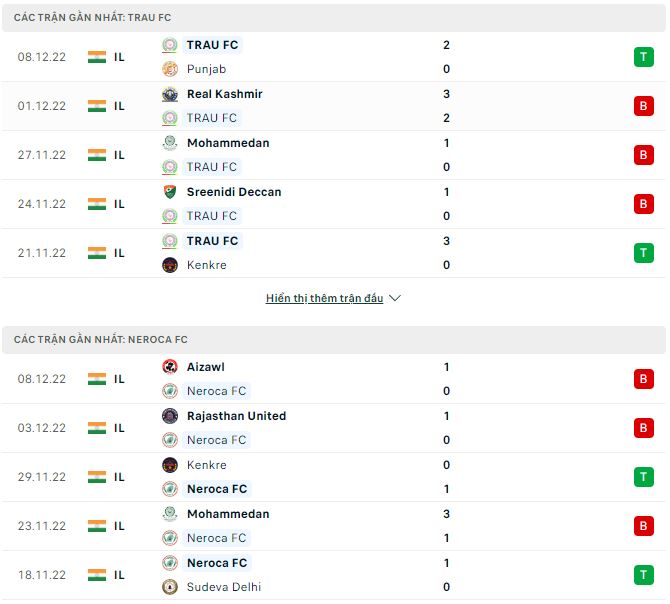This screenshot has height=604, width=670.
Task: Click the Punjab team logo
Action: [x=170, y=69]
